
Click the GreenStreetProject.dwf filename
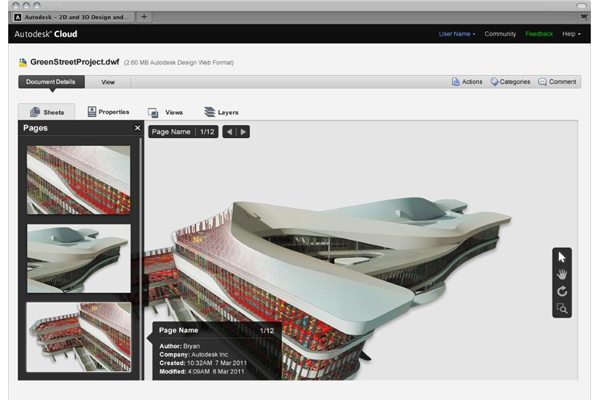[x=75, y=62]
